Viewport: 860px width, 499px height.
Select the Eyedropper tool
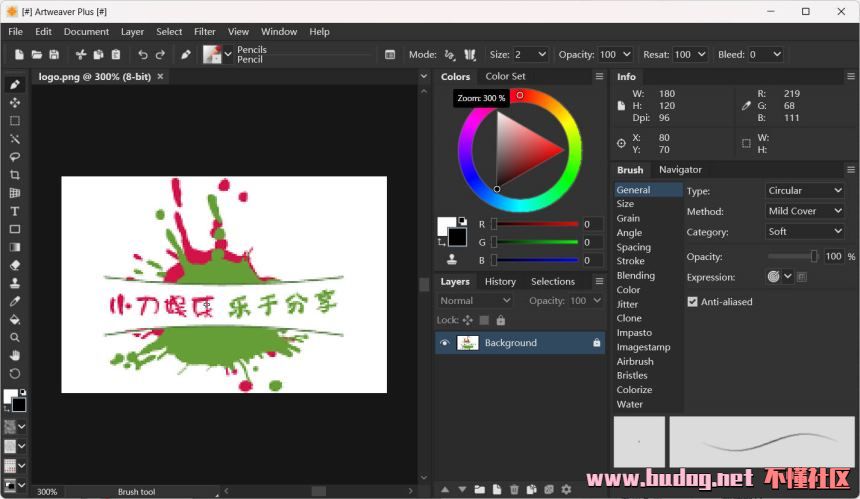15,302
